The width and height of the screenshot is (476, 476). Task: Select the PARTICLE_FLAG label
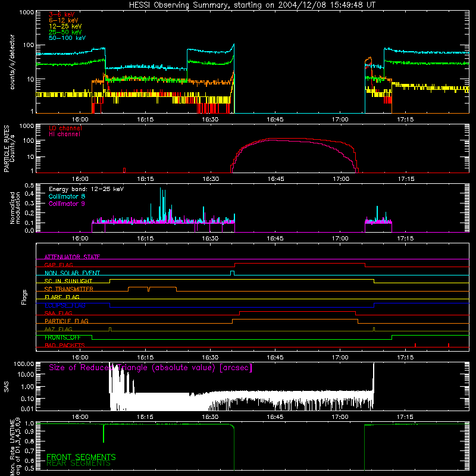[67, 321]
